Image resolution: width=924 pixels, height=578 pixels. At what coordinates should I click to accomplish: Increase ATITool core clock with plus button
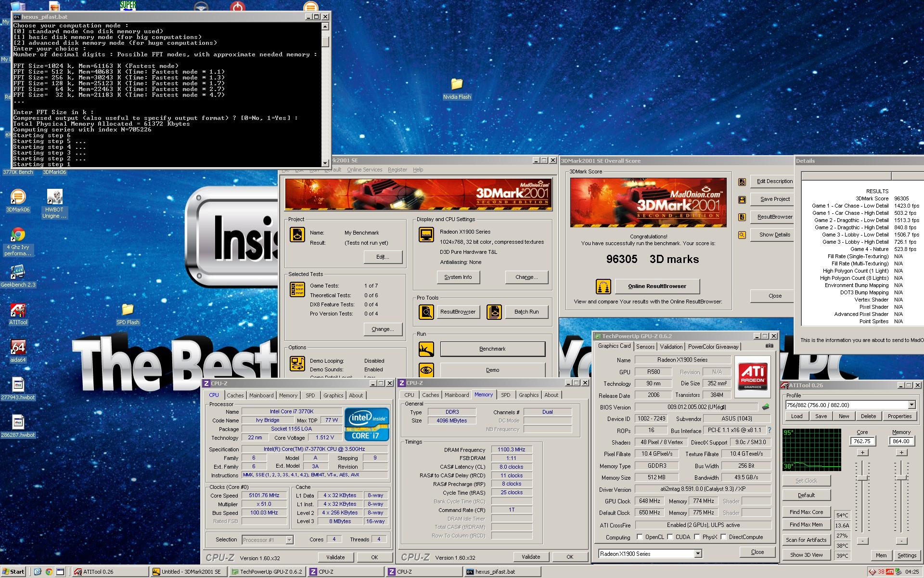pyautogui.click(x=862, y=452)
